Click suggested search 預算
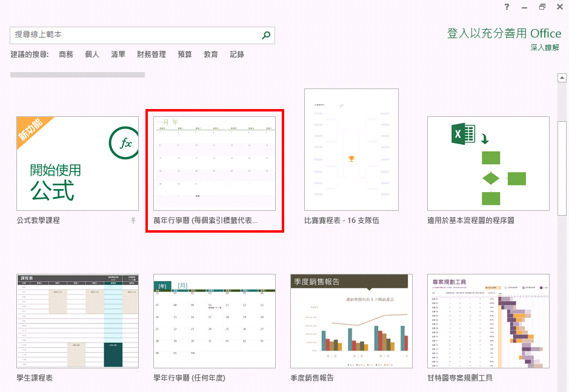 (x=185, y=55)
